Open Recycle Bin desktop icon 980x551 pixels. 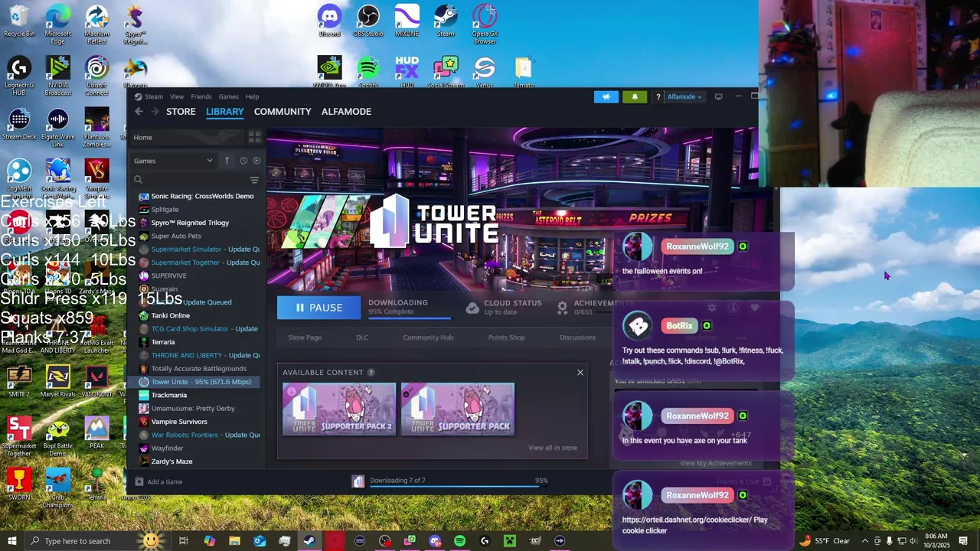(19, 21)
